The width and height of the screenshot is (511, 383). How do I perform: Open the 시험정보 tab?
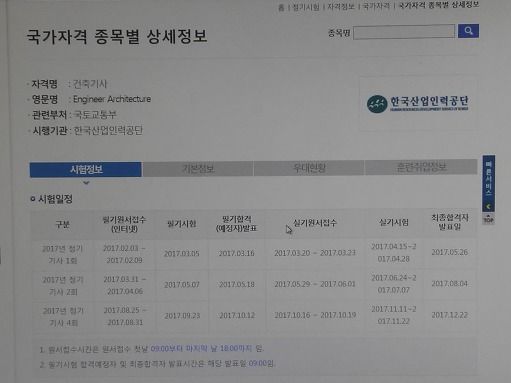[86, 169]
